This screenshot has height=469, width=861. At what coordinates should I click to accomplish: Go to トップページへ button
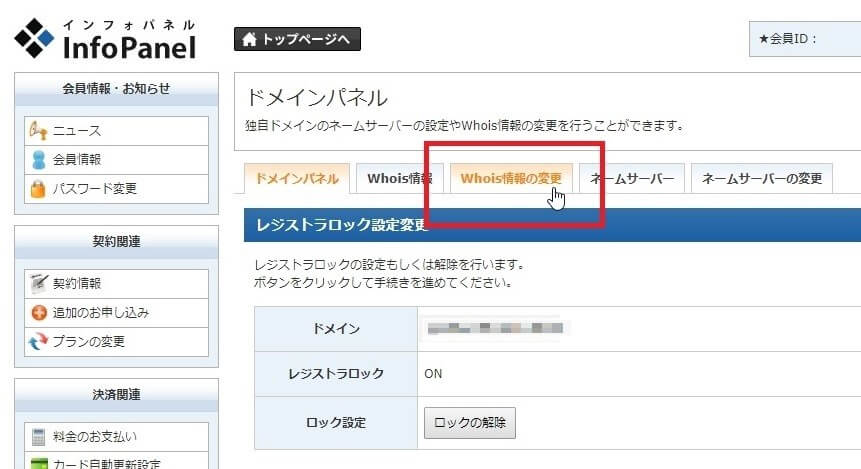(x=297, y=39)
